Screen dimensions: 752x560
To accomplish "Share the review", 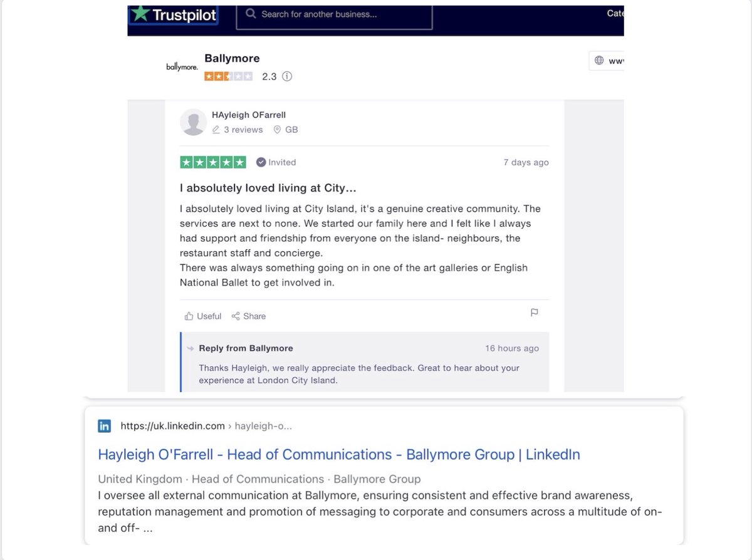I will [249, 316].
